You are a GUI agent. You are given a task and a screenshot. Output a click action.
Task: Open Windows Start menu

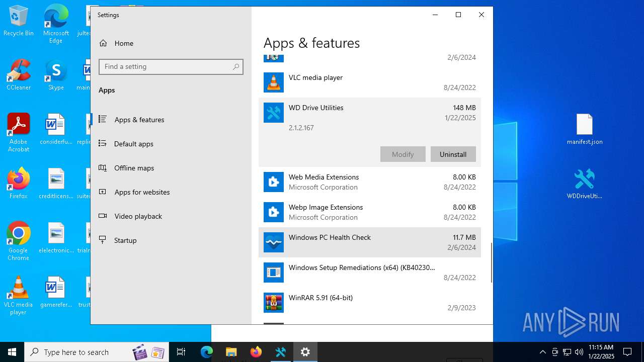(12, 352)
